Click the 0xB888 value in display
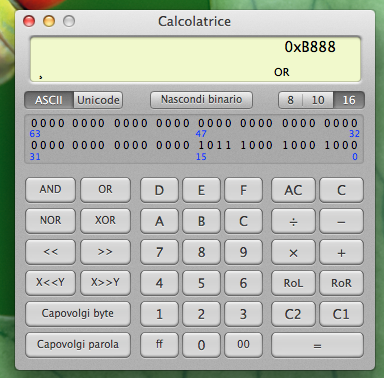Image resolution: width=384 pixels, height=378 pixels. pos(310,47)
